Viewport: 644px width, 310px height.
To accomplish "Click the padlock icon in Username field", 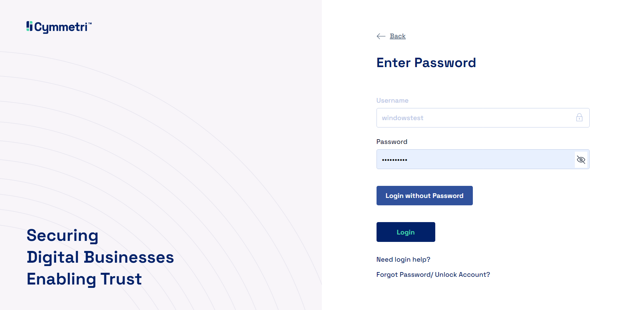I will (579, 117).
